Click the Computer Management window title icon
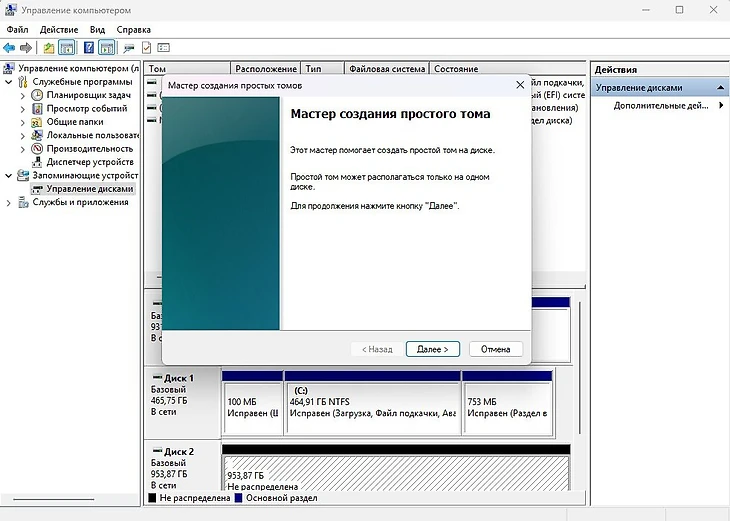This screenshot has width=730, height=521. coord(11,10)
